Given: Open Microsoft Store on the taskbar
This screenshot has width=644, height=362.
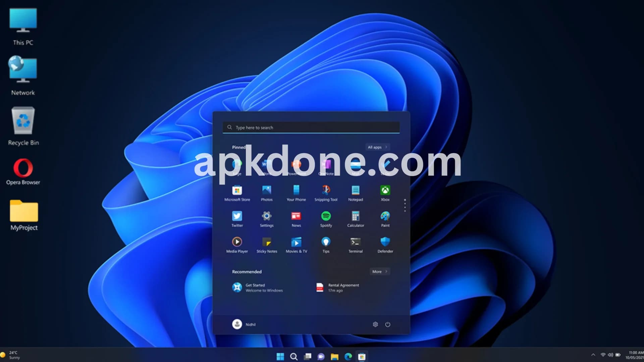Looking at the screenshot, I should click(x=362, y=356).
